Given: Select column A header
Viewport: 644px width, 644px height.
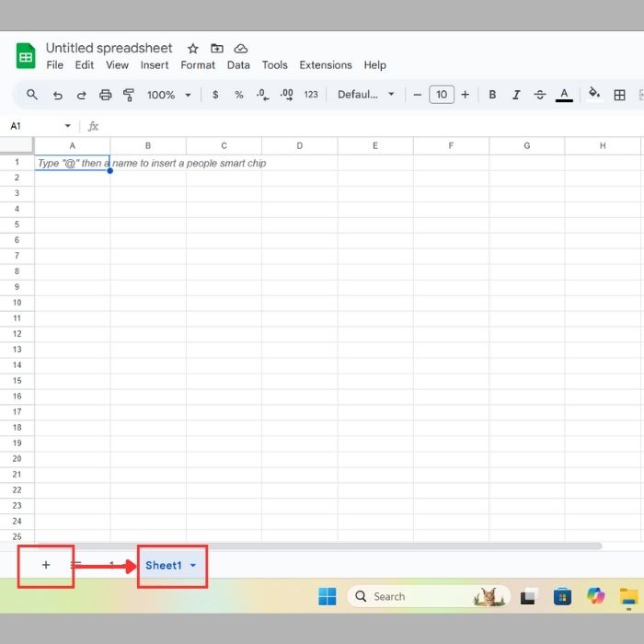Looking at the screenshot, I should 73,145.
